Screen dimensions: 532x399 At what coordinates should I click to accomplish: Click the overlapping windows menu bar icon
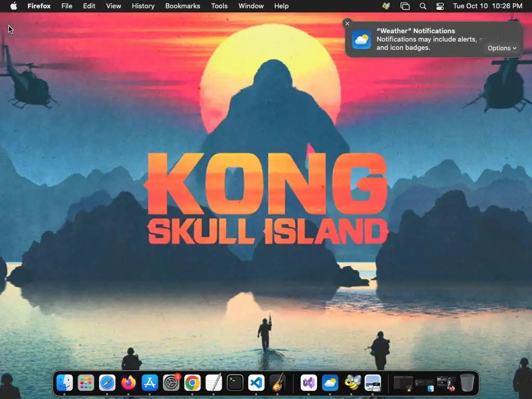405,6
